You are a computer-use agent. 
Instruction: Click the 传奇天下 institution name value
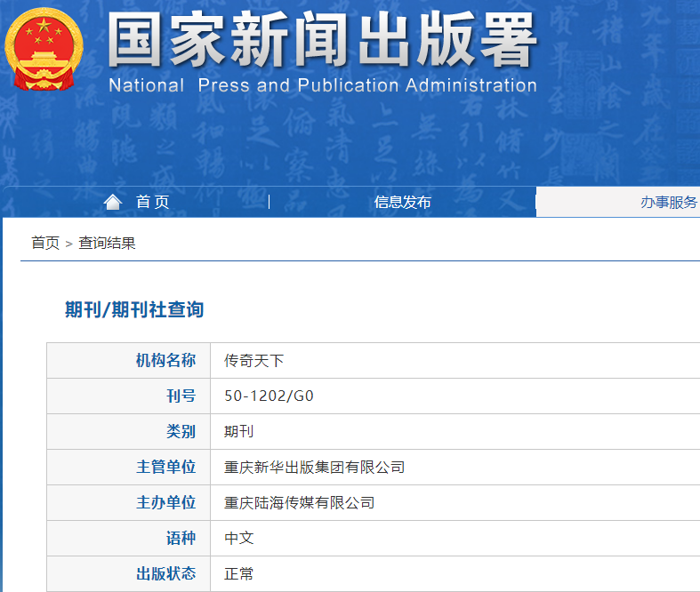tap(253, 360)
